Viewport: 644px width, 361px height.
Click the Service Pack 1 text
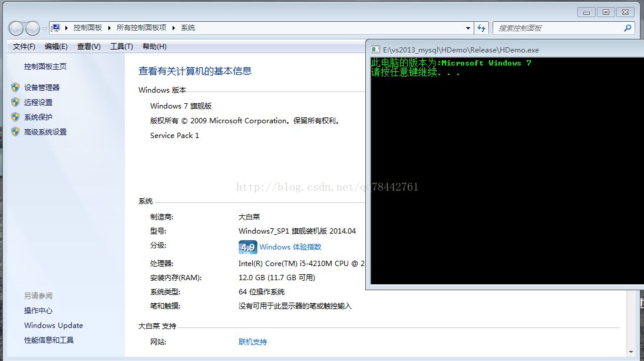[x=174, y=135]
